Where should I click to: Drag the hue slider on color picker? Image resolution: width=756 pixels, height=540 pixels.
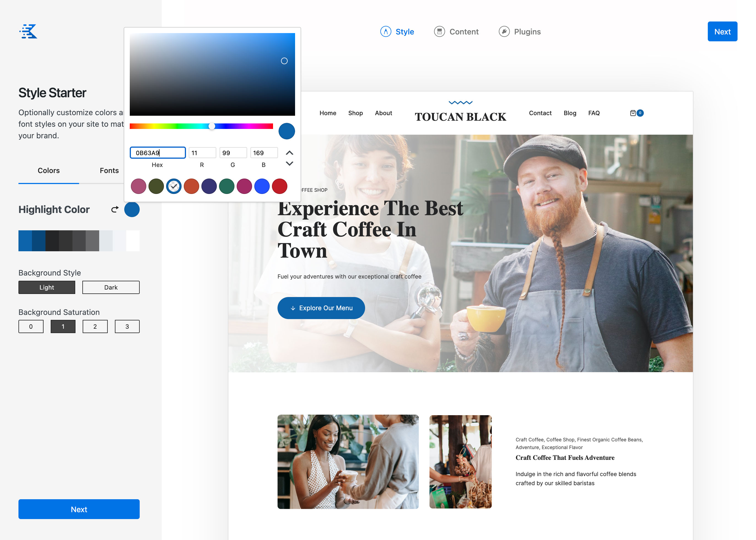[212, 126]
